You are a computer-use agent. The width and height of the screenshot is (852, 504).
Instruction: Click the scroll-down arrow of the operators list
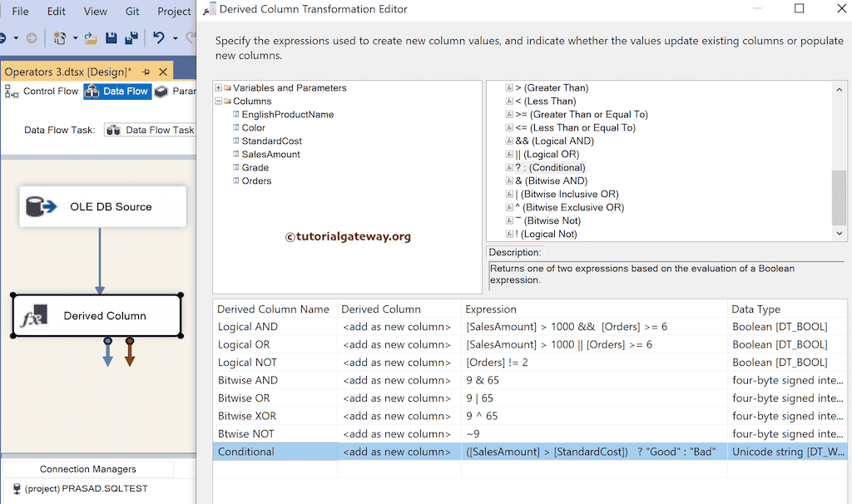839,234
